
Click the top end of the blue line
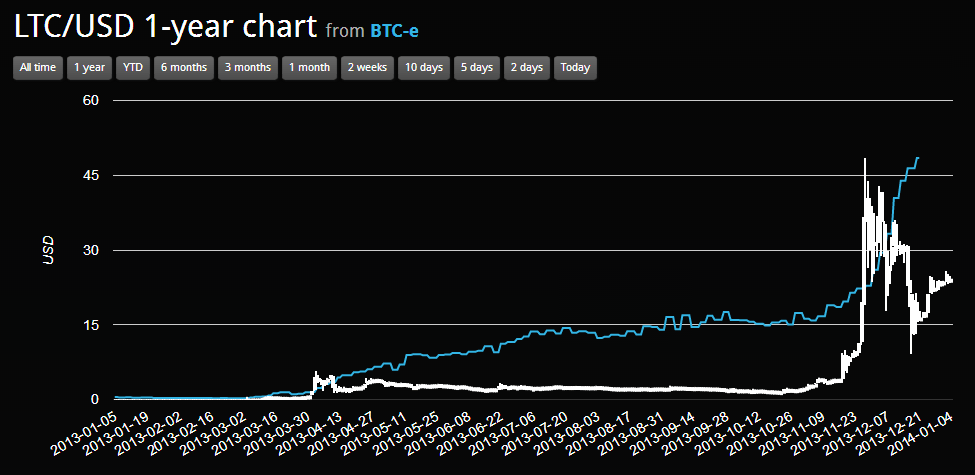[x=918, y=158]
